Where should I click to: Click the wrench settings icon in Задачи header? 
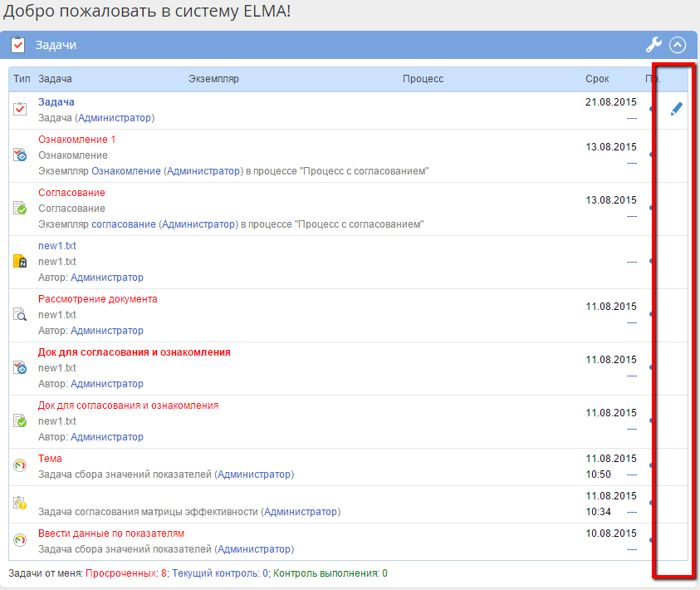[x=654, y=46]
